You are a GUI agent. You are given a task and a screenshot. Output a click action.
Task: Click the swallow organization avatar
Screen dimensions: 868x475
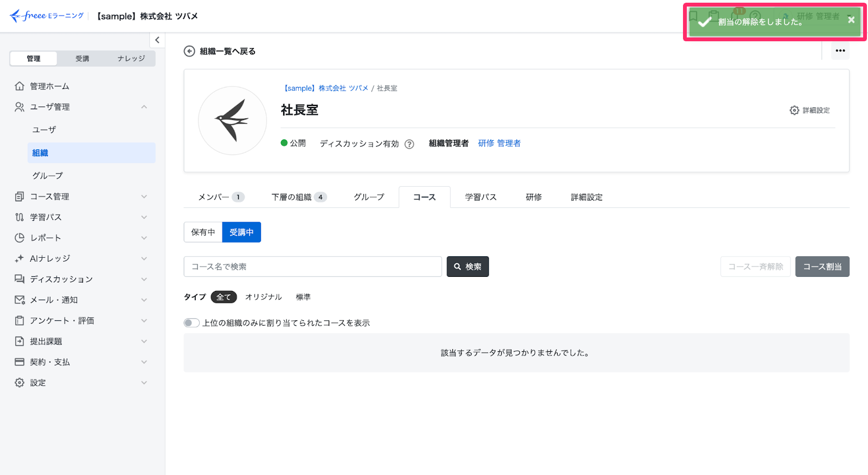[x=232, y=121]
